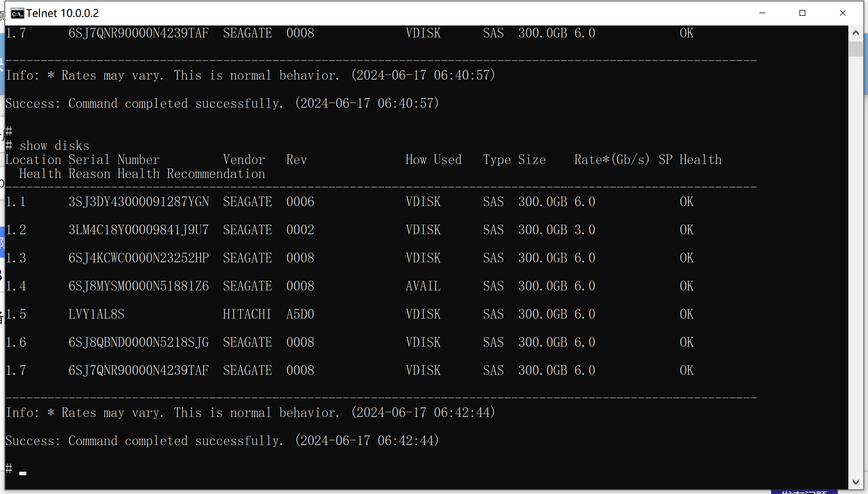Click serial number 3SJ3DY43000091287YGN
Screen dimensions: 868x494
[138, 202]
